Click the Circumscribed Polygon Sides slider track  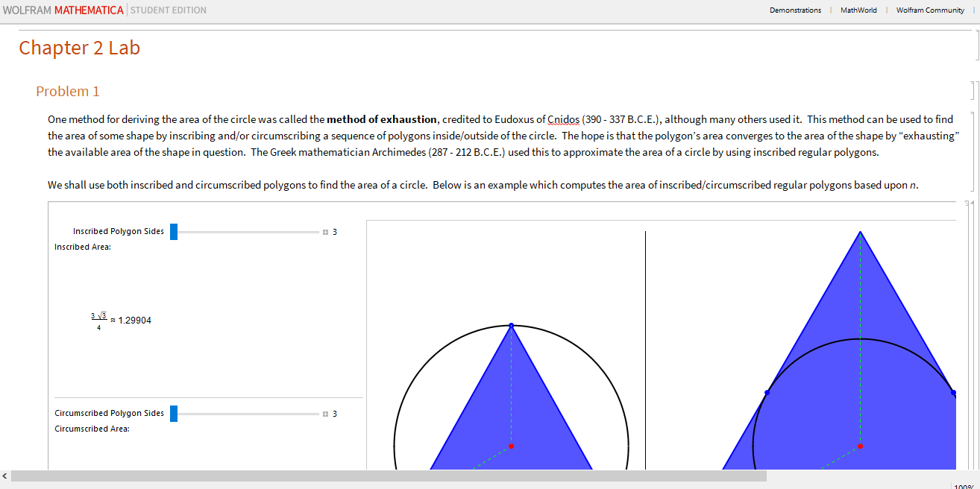[246, 413]
